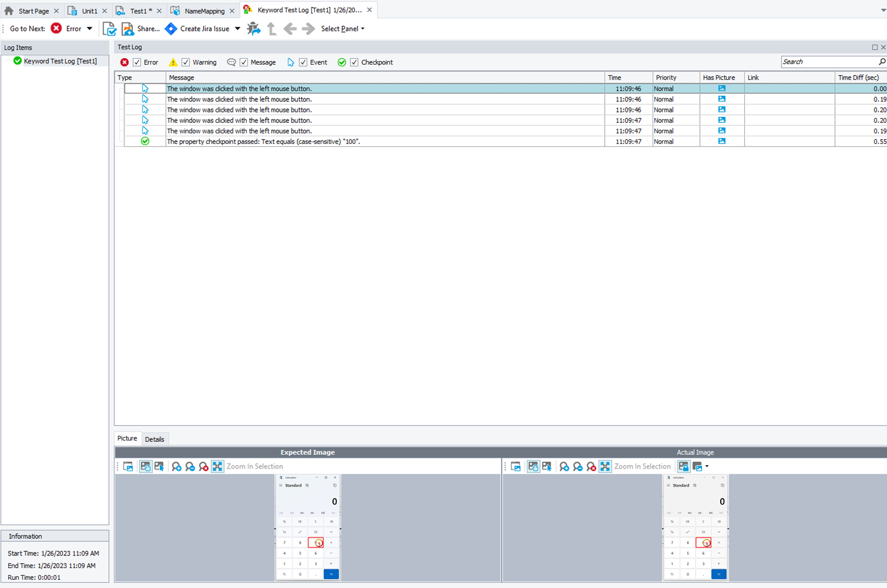
Task: Uncheck the Message filter checkbox
Action: 243,62
